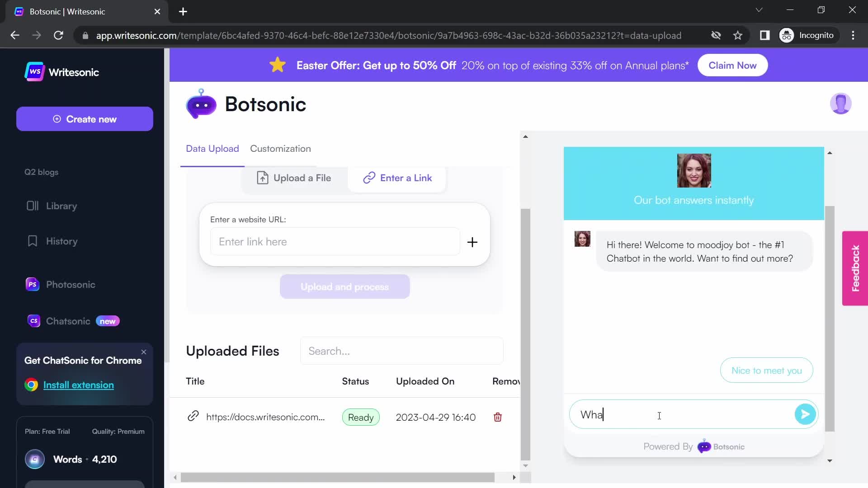Switch to the Data Upload tab
This screenshot has height=488, width=868.
[x=212, y=149]
